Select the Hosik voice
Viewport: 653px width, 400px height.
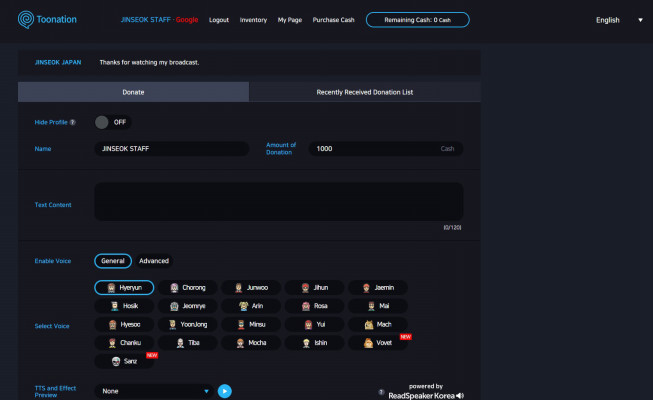(124, 306)
